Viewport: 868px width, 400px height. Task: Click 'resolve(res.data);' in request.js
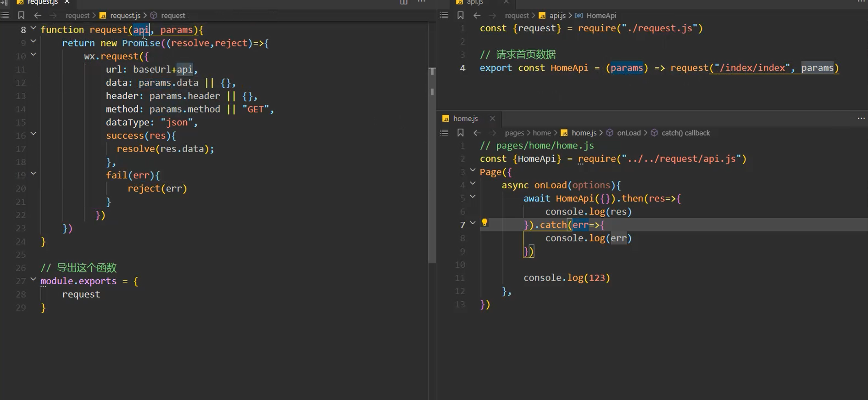[x=165, y=149]
